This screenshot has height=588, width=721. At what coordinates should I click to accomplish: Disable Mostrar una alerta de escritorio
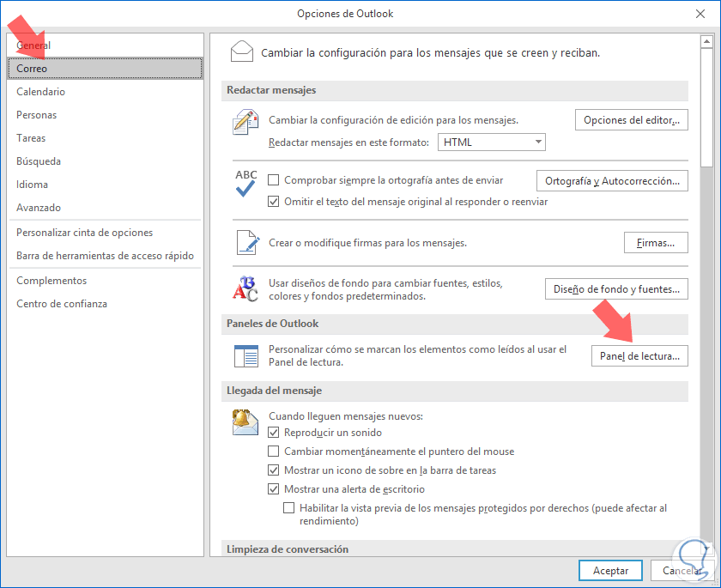[274, 488]
